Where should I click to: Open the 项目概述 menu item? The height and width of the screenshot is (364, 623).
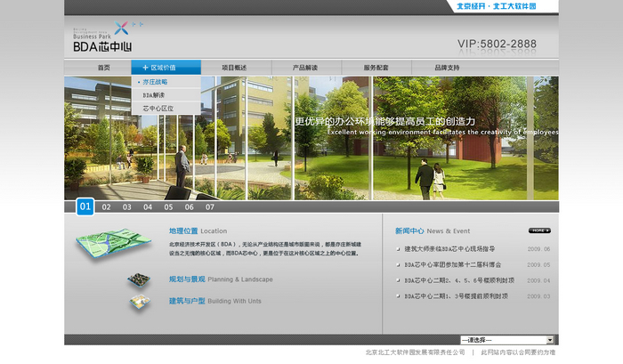[x=234, y=68]
